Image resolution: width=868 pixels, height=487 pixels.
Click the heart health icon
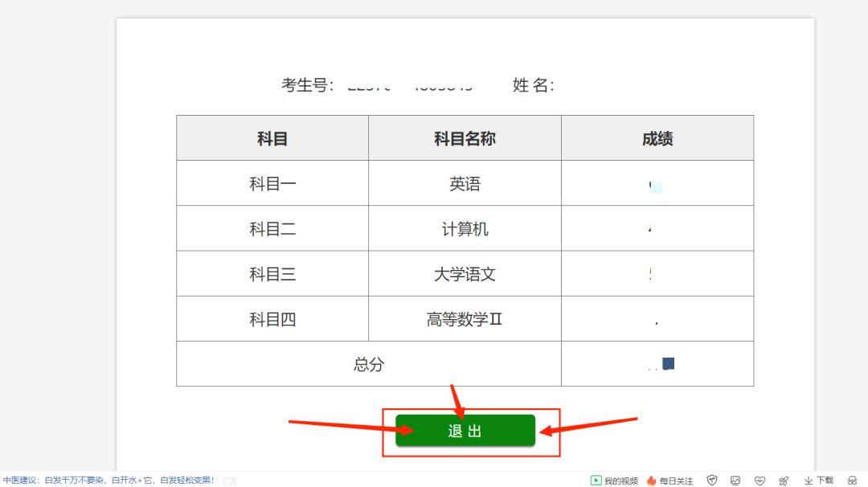click(x=759, y=481)
